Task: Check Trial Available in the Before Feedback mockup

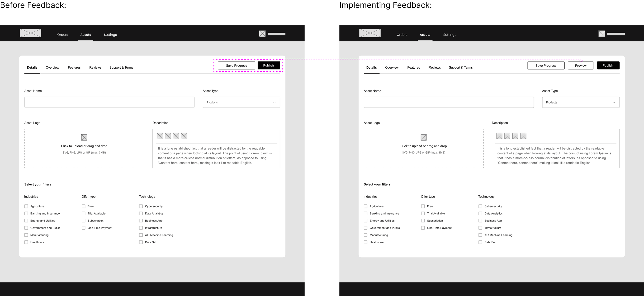Action: pos(84,213)
